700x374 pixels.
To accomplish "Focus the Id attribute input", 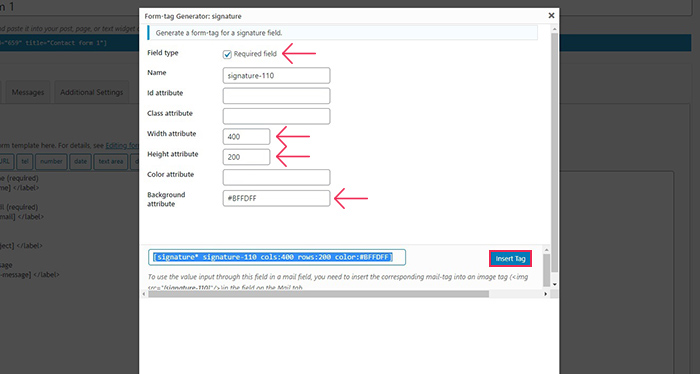I will (x=276, y=96).
